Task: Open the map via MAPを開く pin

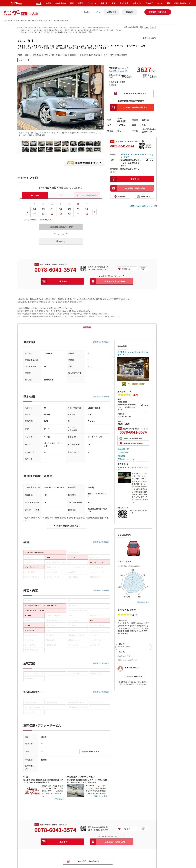Action: coord(120,196)
